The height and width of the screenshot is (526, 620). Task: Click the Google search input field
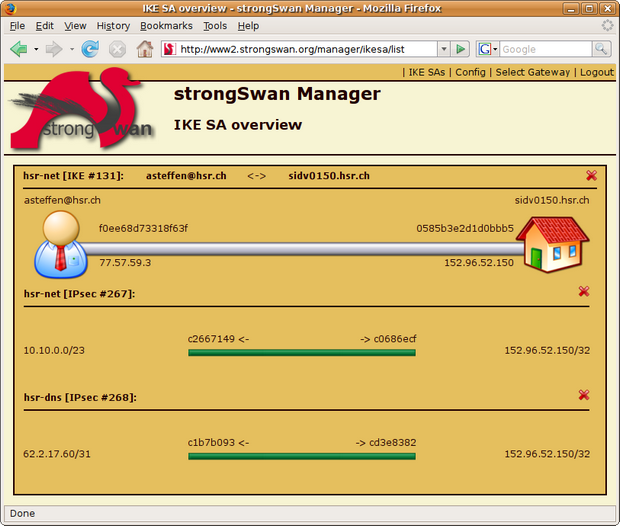tap(546, 49)
